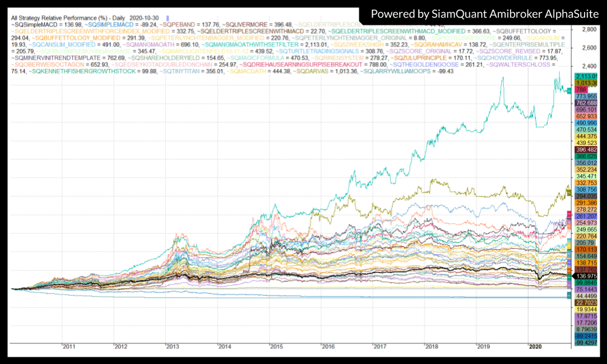
Task: Click the teal 2,113.01 value tag
Action: [586, 76]
